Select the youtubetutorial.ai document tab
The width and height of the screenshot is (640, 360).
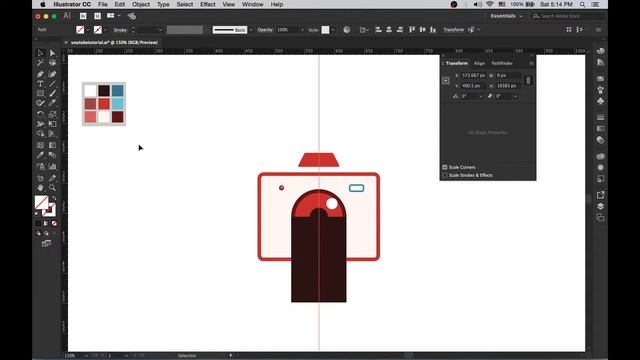pyautogui.click(x=114, y=42)
